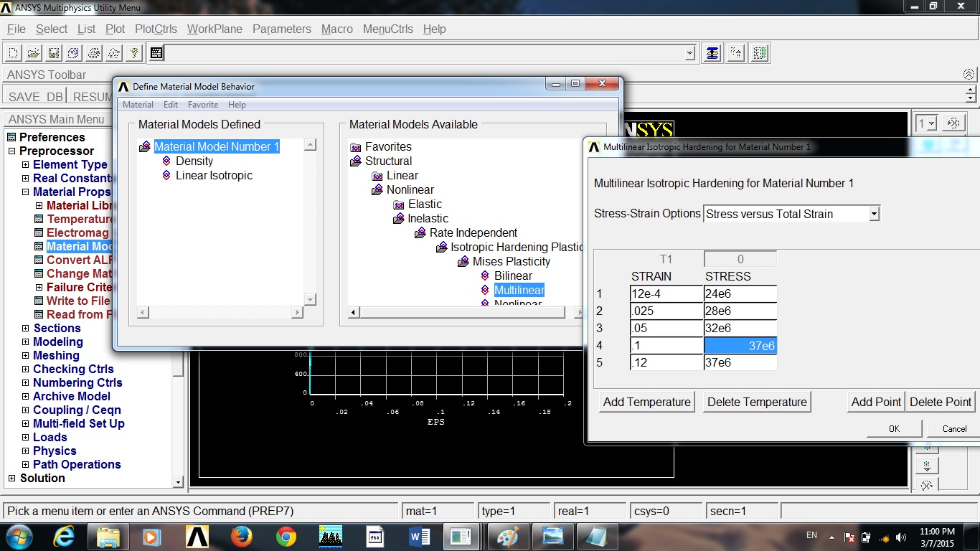Open Favorite menu in Define Material dialog
The image size is (980, 551).
(x=203, y=105)
